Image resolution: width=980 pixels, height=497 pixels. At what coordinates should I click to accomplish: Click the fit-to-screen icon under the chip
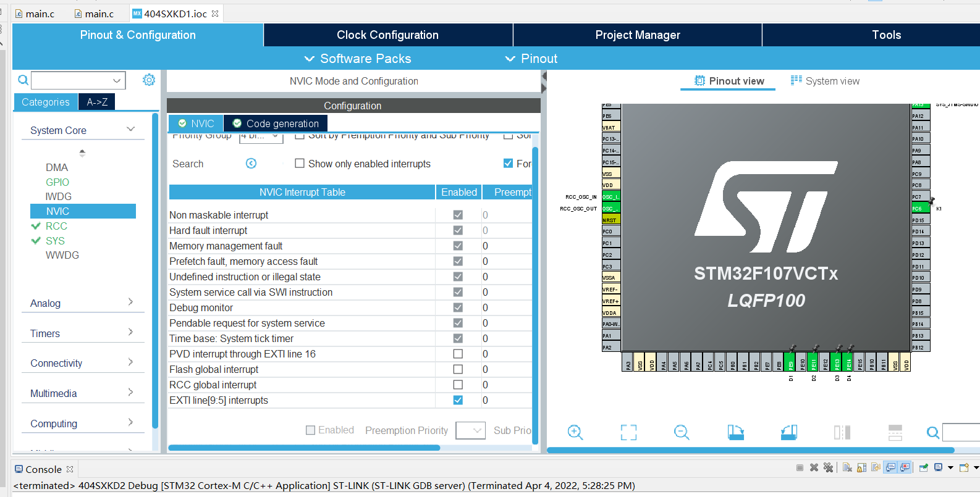tap(628, 432)
